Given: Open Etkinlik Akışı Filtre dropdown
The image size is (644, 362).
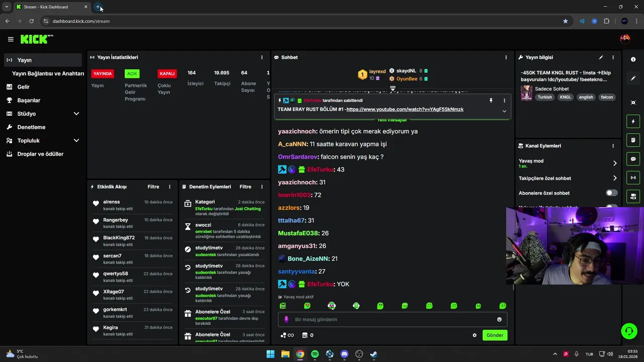Looking at the screenshot, I should [153, 187].
